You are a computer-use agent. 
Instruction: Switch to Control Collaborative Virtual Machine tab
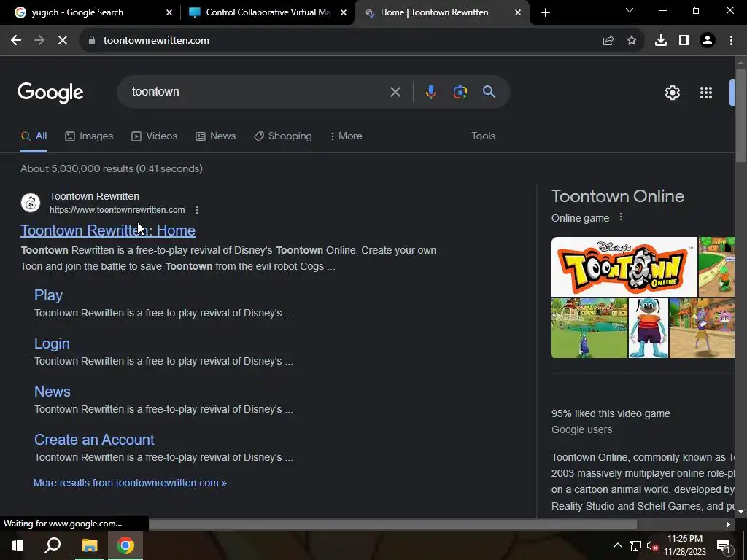268,12
